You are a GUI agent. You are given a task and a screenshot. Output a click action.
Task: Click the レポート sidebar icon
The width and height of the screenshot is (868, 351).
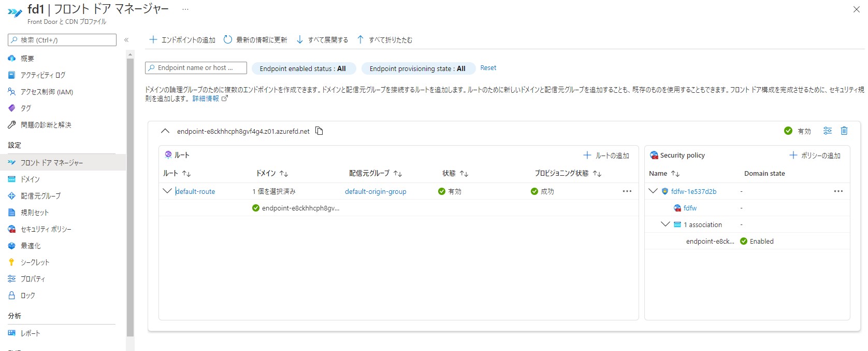pos(11,333)
